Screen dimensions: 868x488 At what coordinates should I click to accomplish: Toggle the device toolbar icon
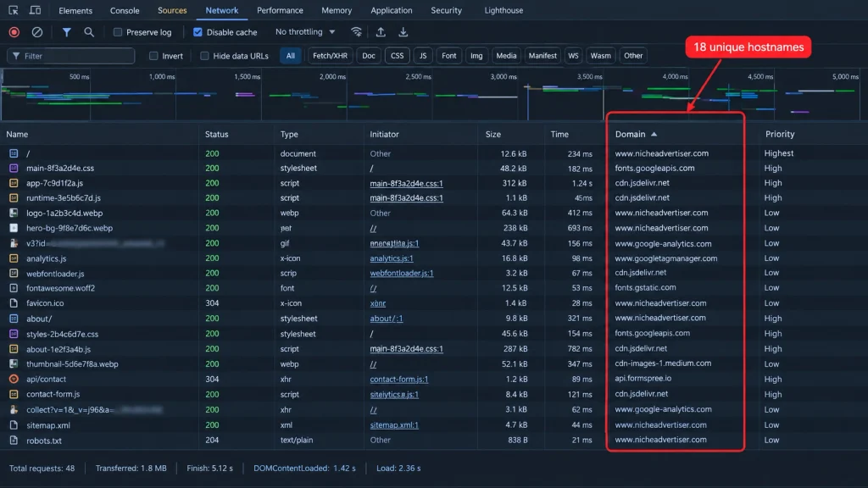click(x=35, y=10)
